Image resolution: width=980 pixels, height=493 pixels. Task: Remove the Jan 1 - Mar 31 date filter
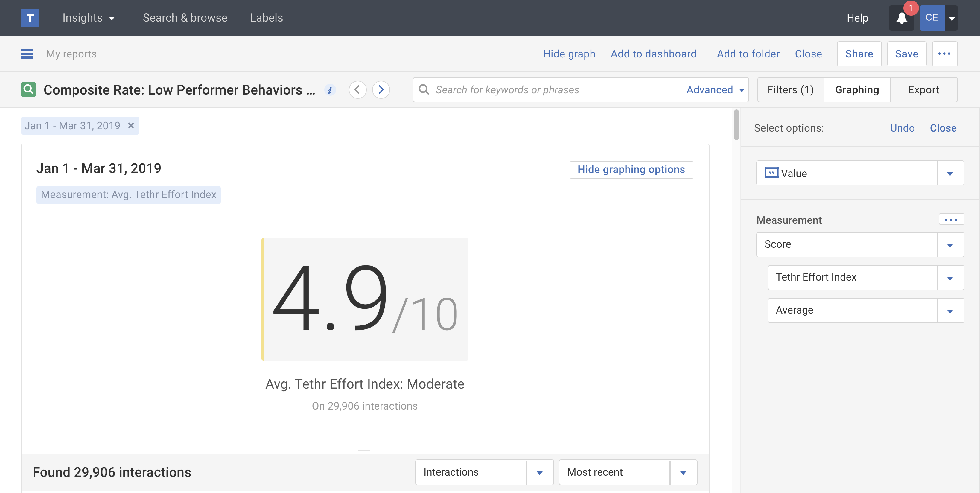pos(131,126)
